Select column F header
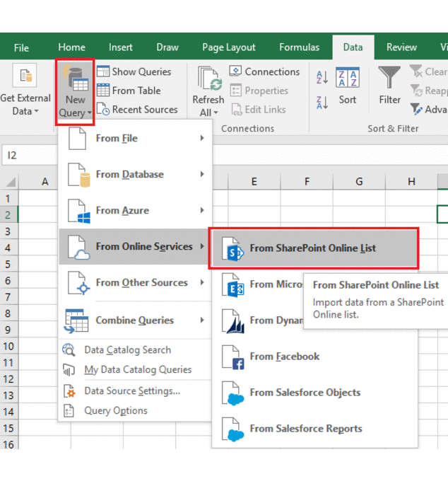 pyautogui.click(x=307, y=182)
